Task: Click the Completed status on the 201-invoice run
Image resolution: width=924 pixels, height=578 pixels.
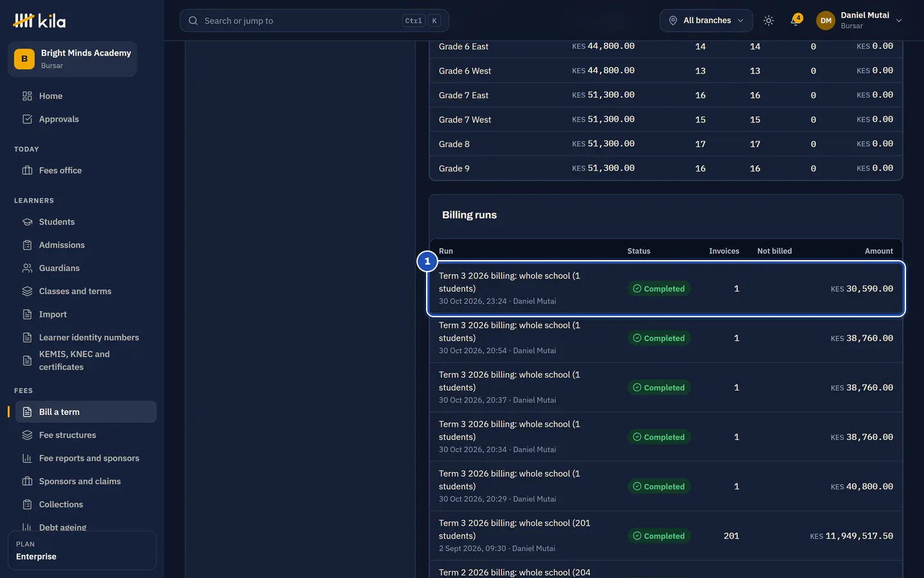Action: (659, 536)
